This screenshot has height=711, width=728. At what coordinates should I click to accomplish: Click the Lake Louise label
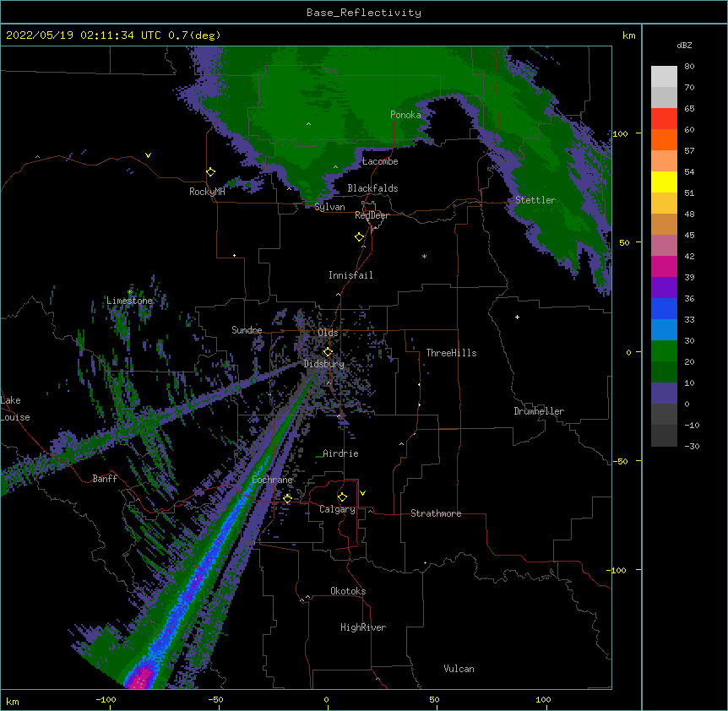[x=15, y=409]
